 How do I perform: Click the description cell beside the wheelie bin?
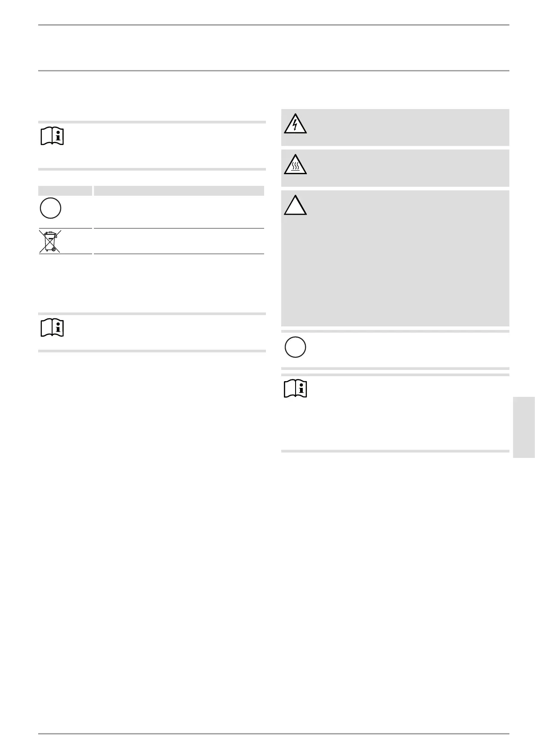(178, 241)
